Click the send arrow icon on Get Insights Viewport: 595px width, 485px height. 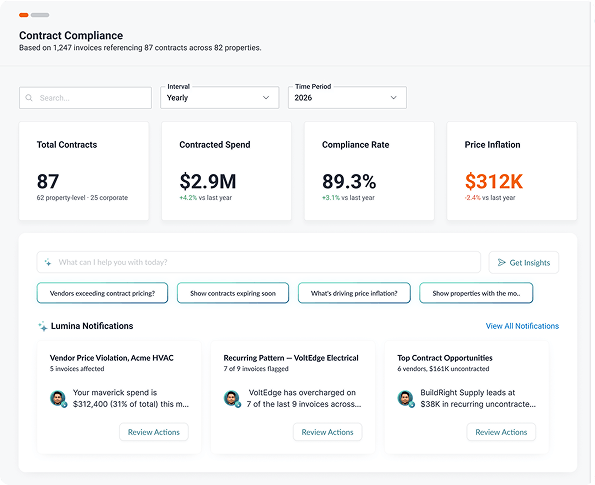coord(501,262)
